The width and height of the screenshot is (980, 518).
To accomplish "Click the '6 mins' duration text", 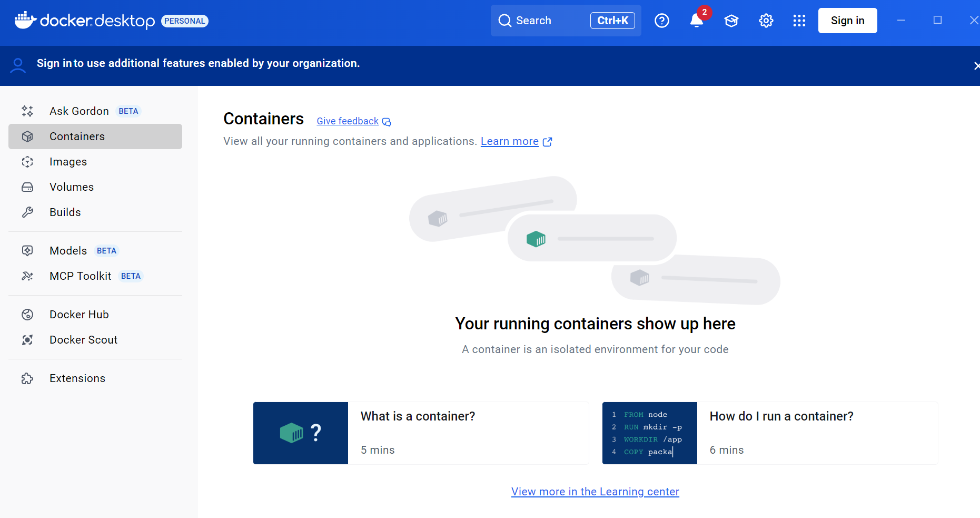I will click(x=727, y=450).
